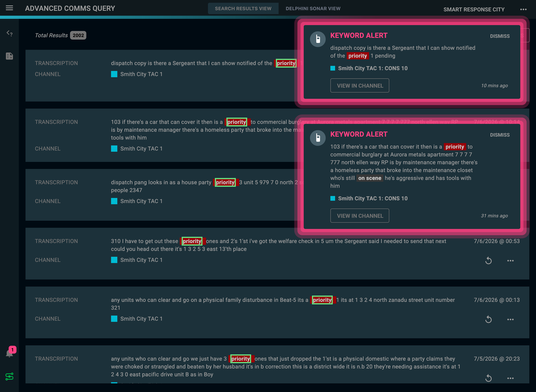The image size is (536, 392).
Task: Click View in Channel on second alert
Action: [x=360, y=216]
